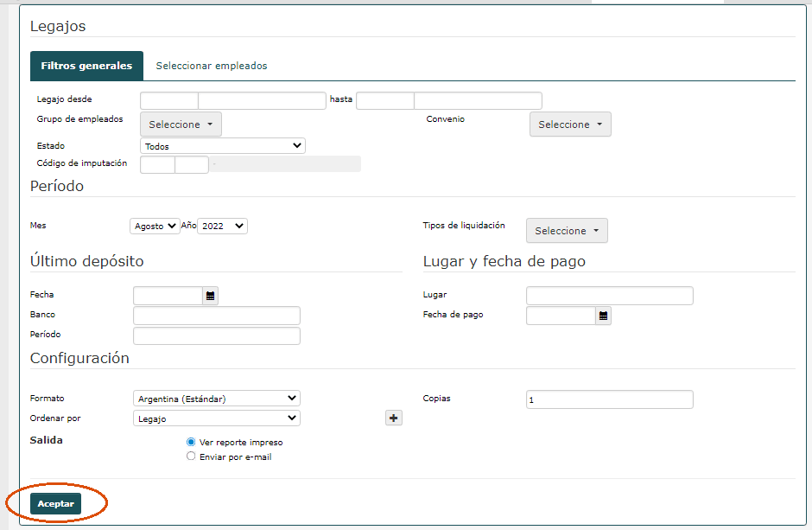Open the Convenio Seleccione dropdown
The image size is (812, 530).
click(x=570, y=125)
